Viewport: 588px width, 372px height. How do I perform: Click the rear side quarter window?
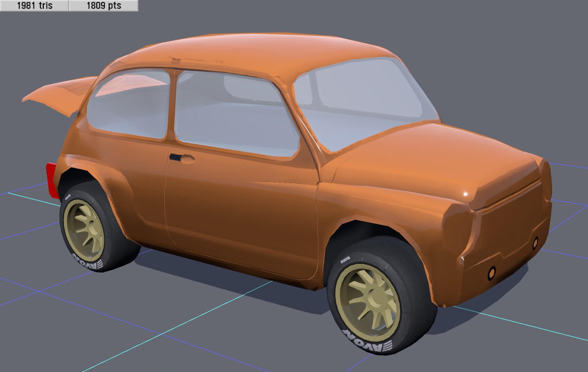point(130,103)
